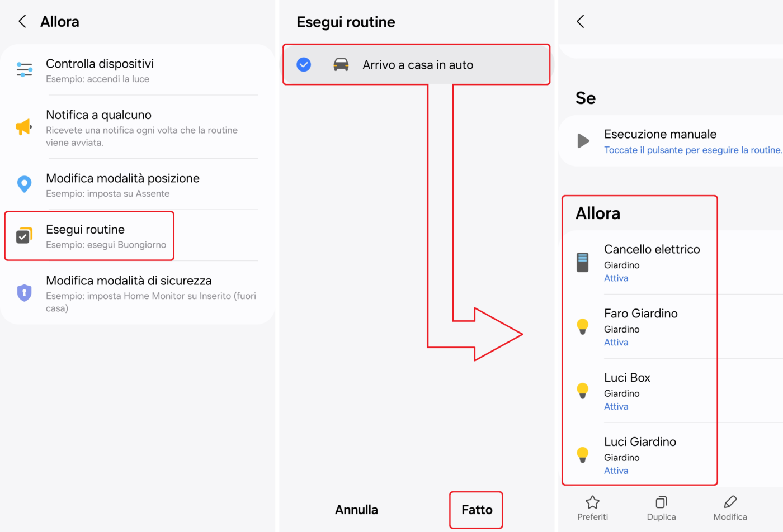783x532 pixels.
Task: Go back from the routine details screen
Action: [x=581, y=22]
